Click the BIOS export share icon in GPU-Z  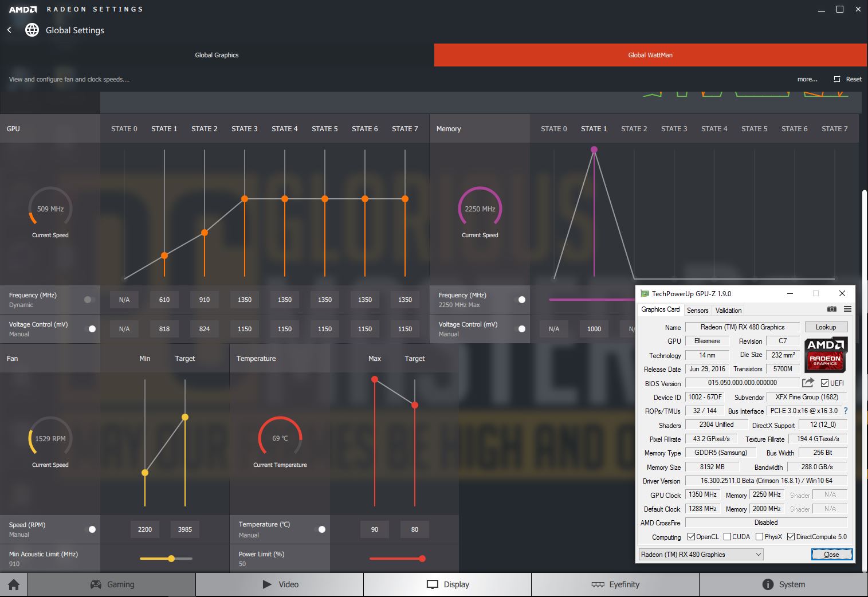(x=808, y=383)
